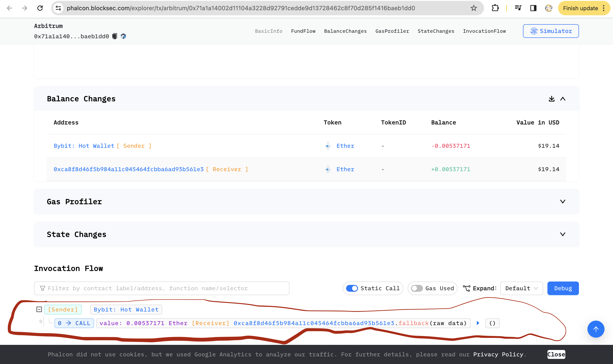
Task: Collapse the Sender invocation tree node
Action: tap(39, 309)
